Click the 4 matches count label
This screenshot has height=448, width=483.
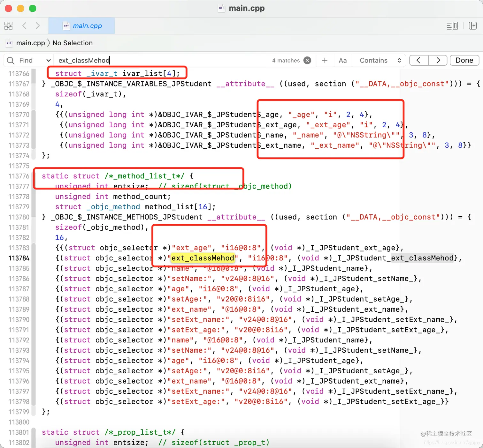(286, 60)
